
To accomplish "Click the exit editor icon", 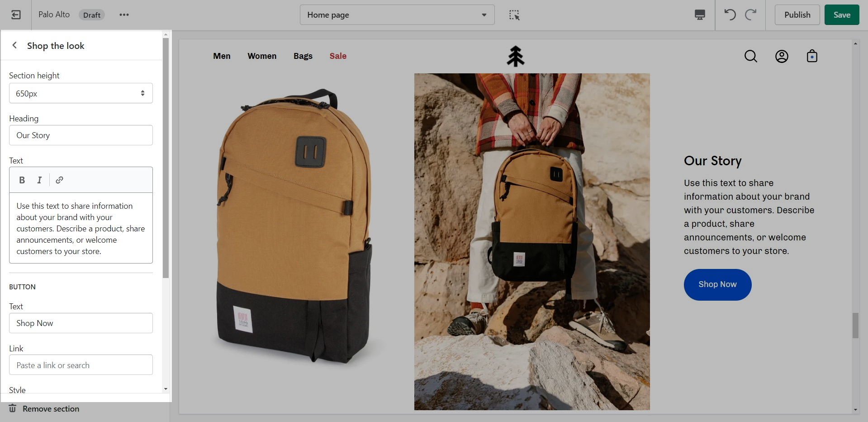I will (x=16, y=15).
